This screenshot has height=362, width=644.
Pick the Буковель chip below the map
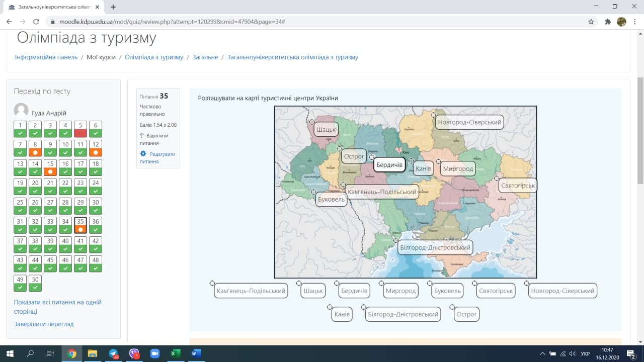click(447, 291)
